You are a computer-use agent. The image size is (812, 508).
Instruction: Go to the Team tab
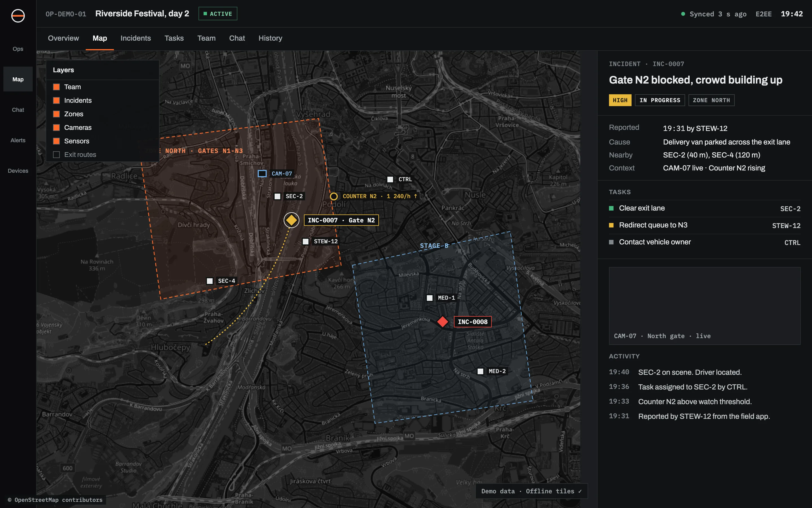pos(206,38)
